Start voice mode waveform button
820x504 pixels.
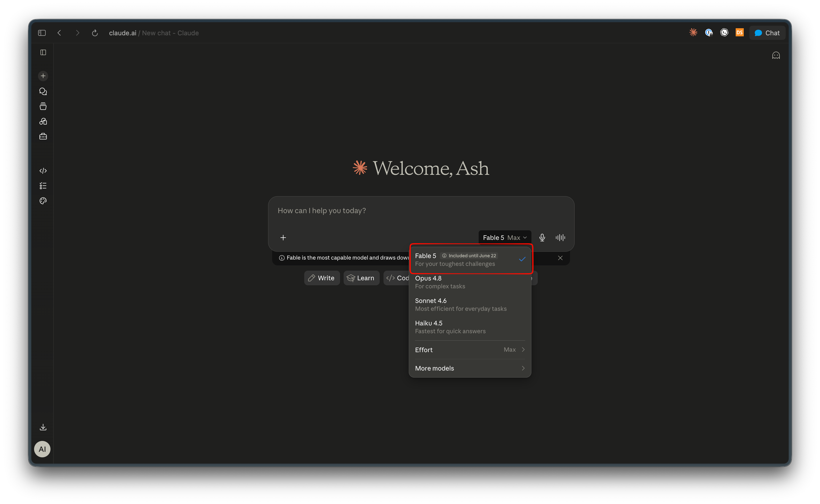point(560,238)
